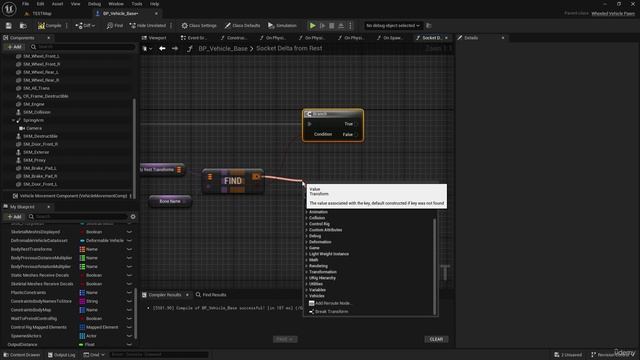The height and width of the screenshot is (360, 640).
Task: Toggle visibility of PlasticConstraints variable
Action: (129, 293)
